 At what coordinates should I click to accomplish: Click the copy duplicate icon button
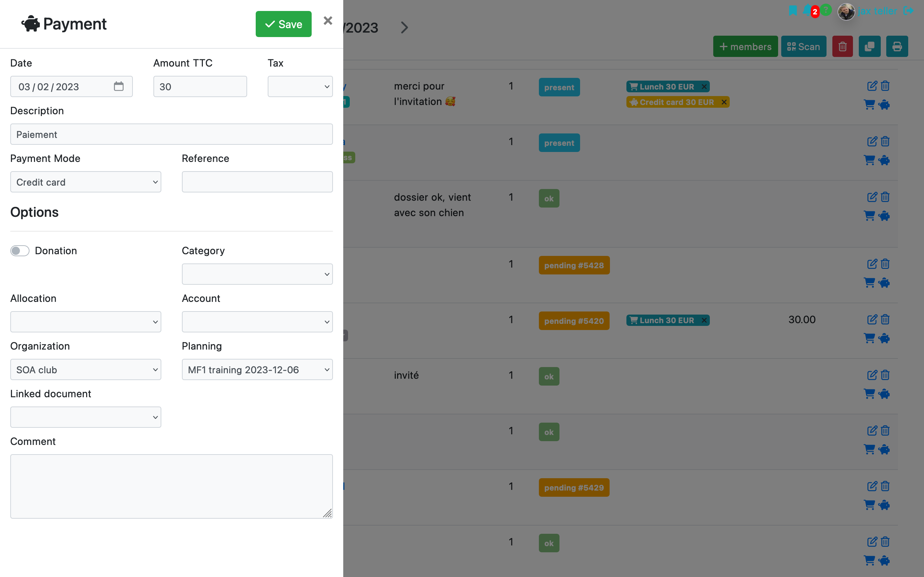point(869,47)
